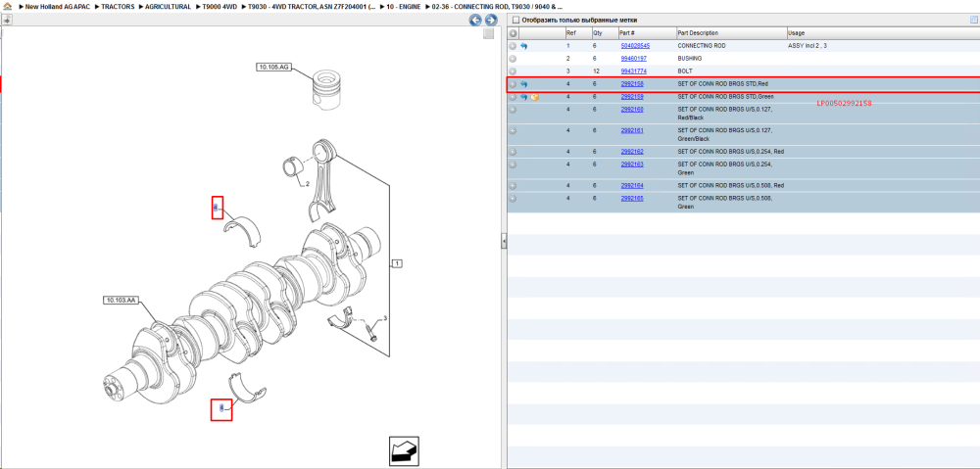Click the circle icon in the BOLT row
This screenshot has width=980, height=469.
pos(513,71)
